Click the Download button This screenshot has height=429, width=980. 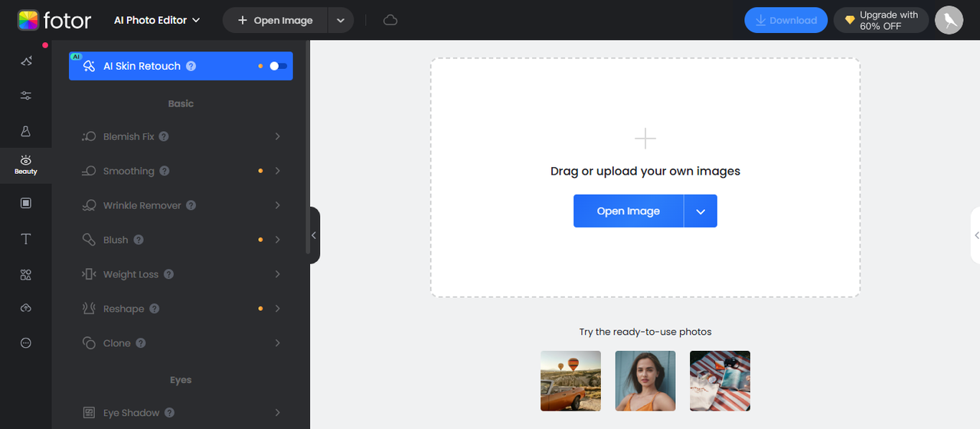point(786,20)
